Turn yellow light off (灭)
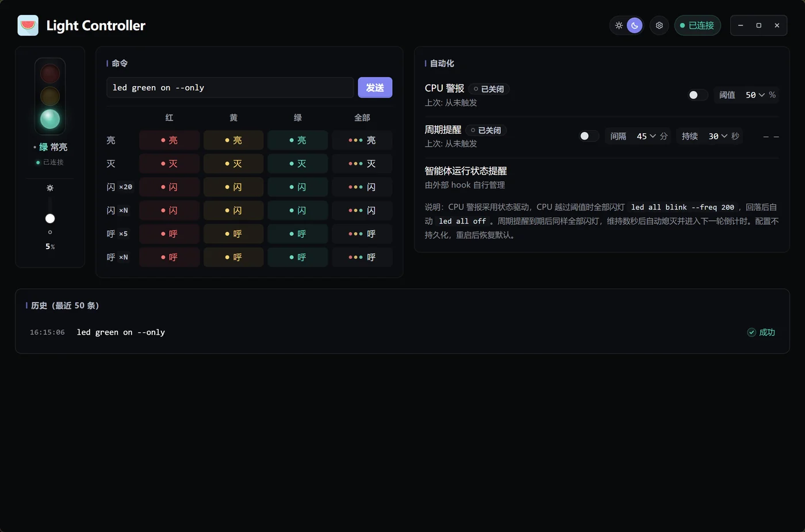Viewport: 805px width, 532px height. point(233,164)
